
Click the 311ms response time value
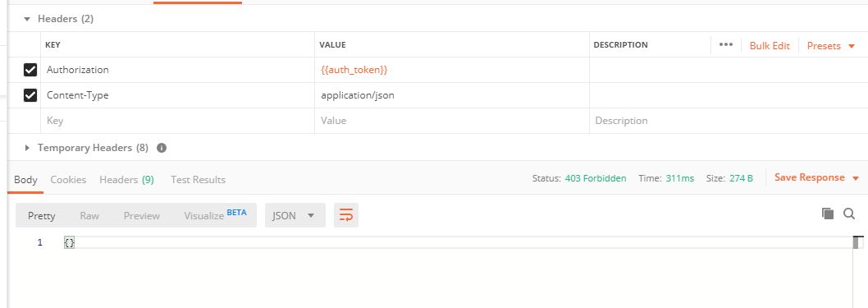(680, 178)
